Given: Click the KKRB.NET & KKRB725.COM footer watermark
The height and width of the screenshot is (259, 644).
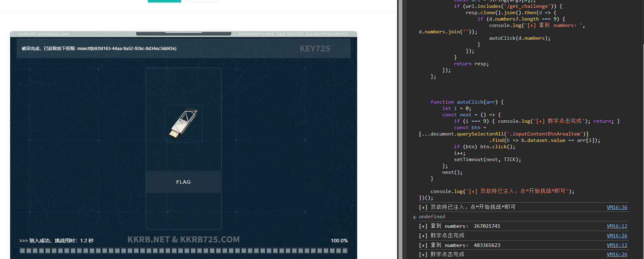Looking at the screenshot, I should [183, 239].
